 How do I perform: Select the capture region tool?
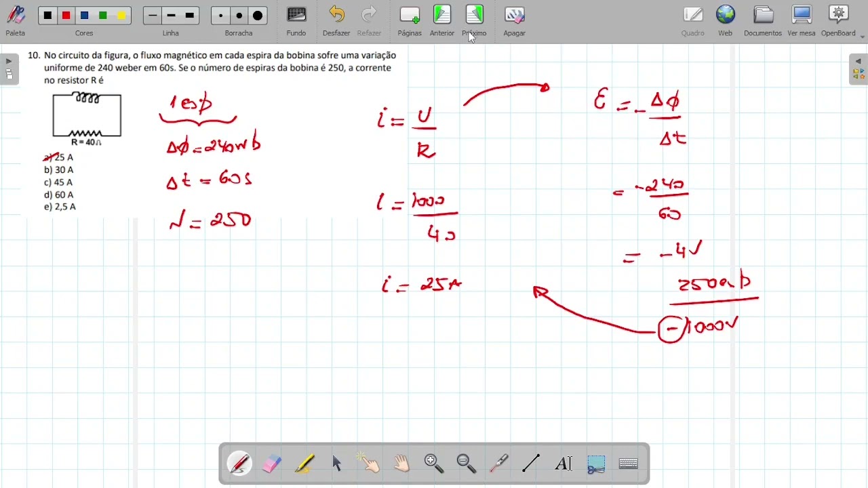(x=596, y=464)
